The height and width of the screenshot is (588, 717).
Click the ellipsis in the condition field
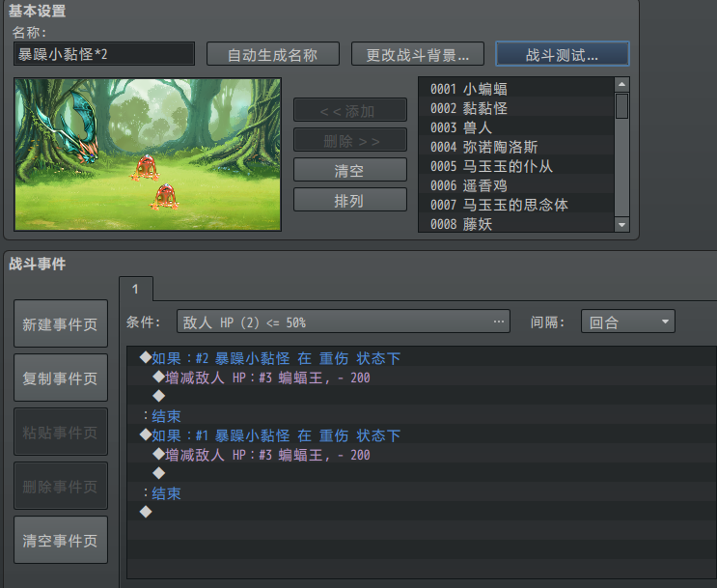click(x=499, y=322)
